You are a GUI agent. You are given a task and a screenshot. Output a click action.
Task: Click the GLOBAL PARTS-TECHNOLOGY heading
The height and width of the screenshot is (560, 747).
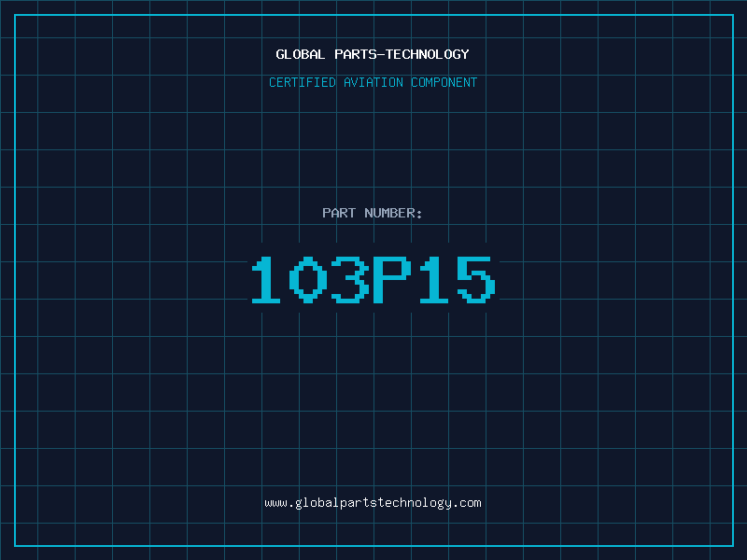coord(373,54)
